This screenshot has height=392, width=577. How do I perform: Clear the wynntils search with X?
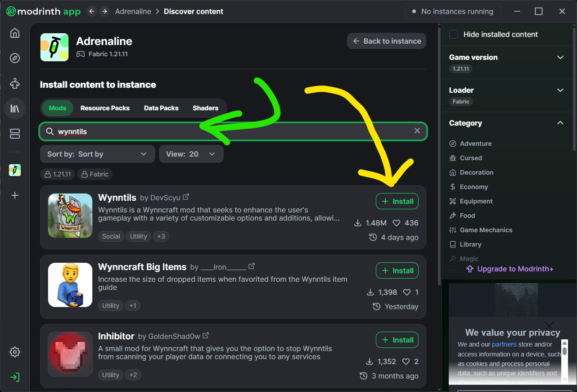point(417,131)
